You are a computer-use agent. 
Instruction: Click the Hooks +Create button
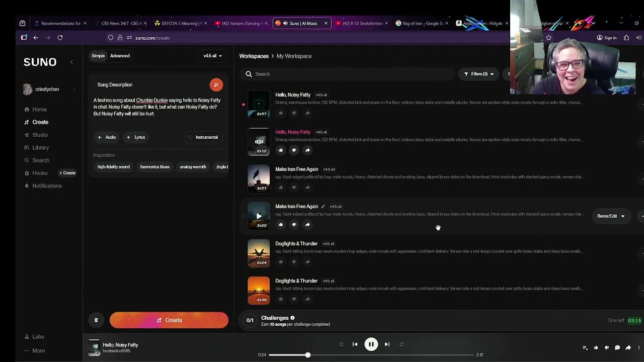pos(67,173)
